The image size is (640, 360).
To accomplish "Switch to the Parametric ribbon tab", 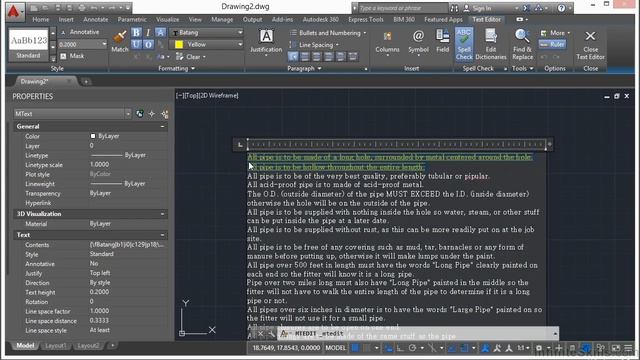I will pyautogui.click(x=132, y=19).
